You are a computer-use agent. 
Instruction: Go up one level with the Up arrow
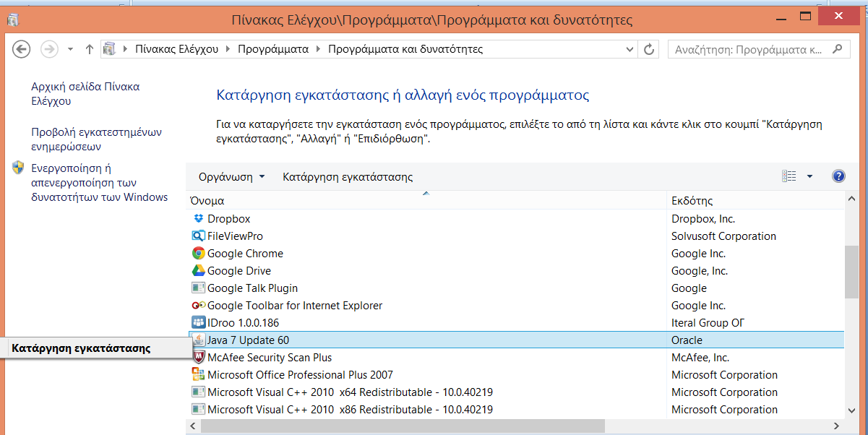pos(90,49)
